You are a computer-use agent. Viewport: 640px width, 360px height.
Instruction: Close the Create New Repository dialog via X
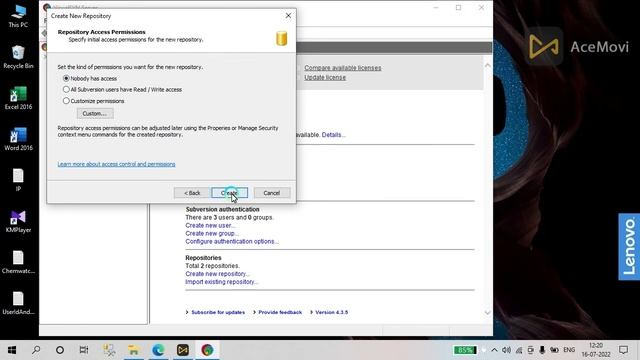(288, 16)
